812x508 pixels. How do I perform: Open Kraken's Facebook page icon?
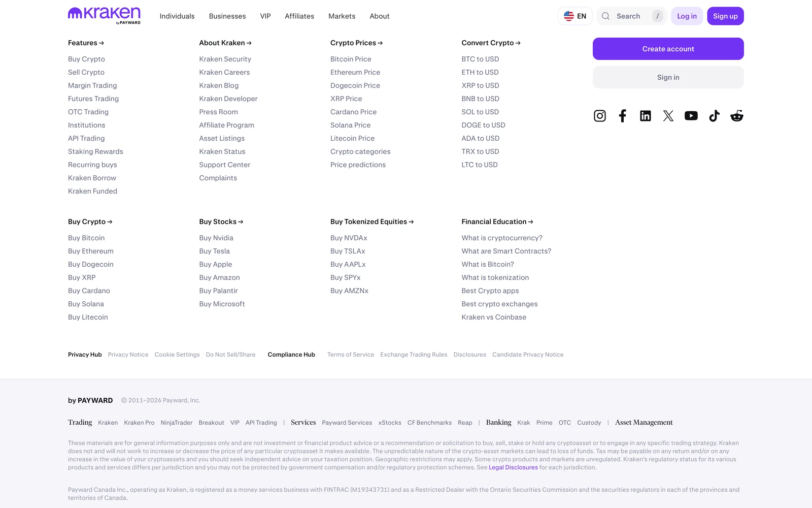pos(622,116)
